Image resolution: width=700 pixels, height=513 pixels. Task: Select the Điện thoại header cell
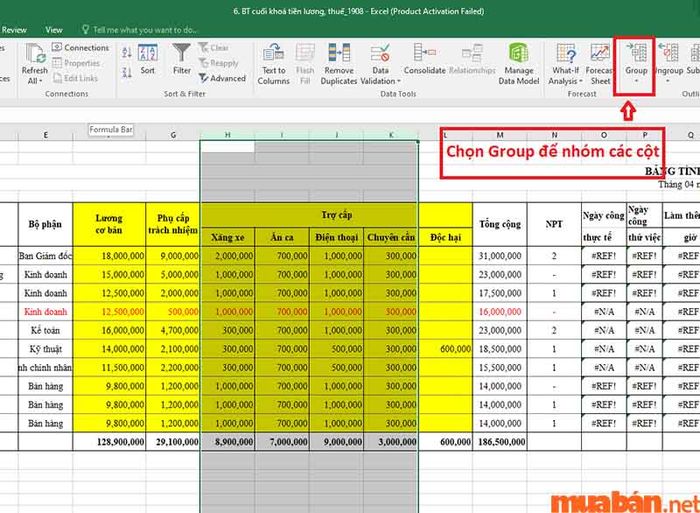[336, 237]
